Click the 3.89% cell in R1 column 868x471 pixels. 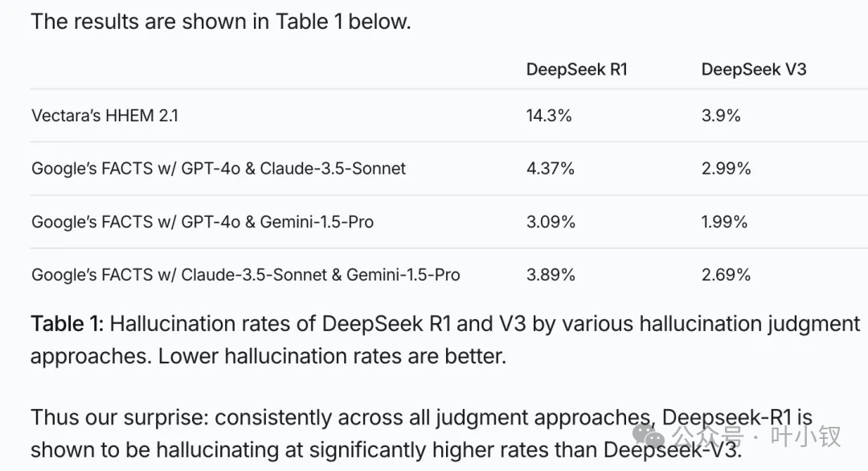(x=551, y=275)
